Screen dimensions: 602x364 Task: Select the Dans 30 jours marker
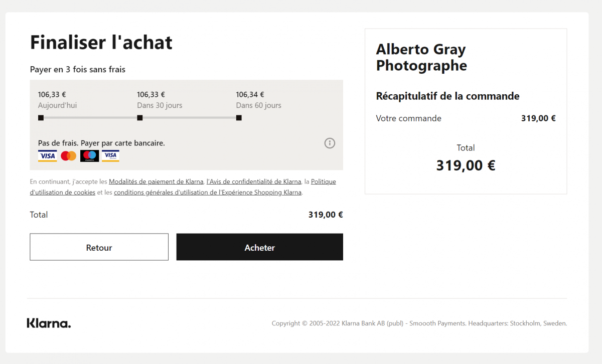[x=140, y=118]
